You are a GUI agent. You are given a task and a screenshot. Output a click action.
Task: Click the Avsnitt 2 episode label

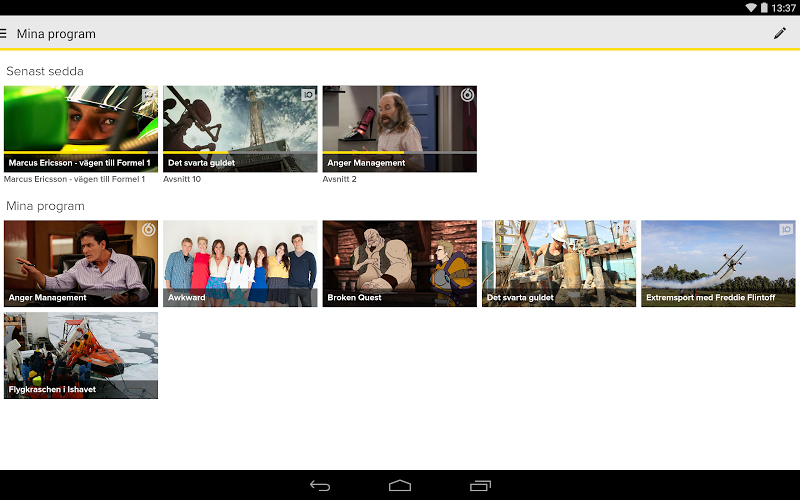coord(339,180)
